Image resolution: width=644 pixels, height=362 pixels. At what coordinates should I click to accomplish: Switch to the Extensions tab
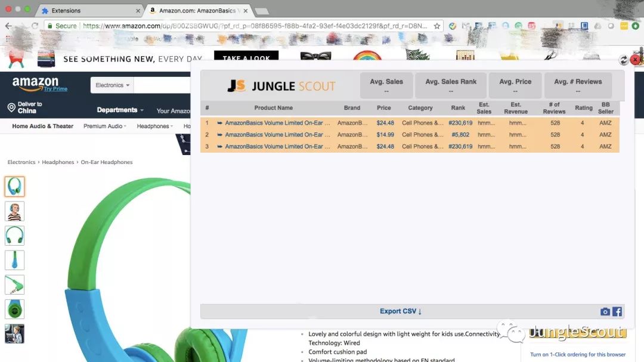click(66, 11)
